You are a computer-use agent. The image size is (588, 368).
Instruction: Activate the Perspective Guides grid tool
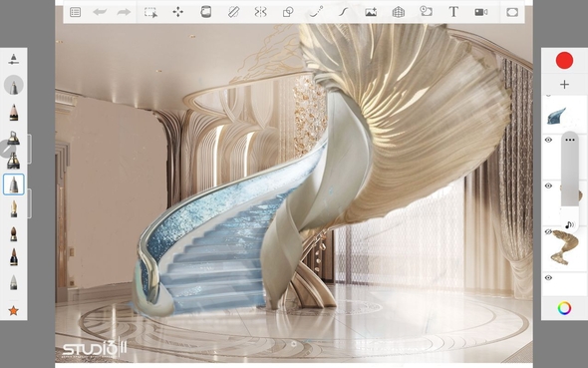point(399,12)
